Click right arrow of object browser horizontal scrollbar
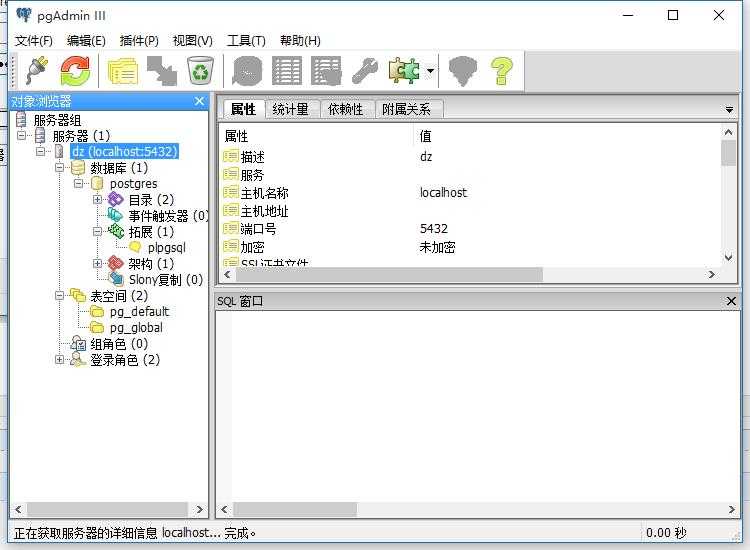The height and width of the screenshot is (550, 750). (x=199, y=510)
